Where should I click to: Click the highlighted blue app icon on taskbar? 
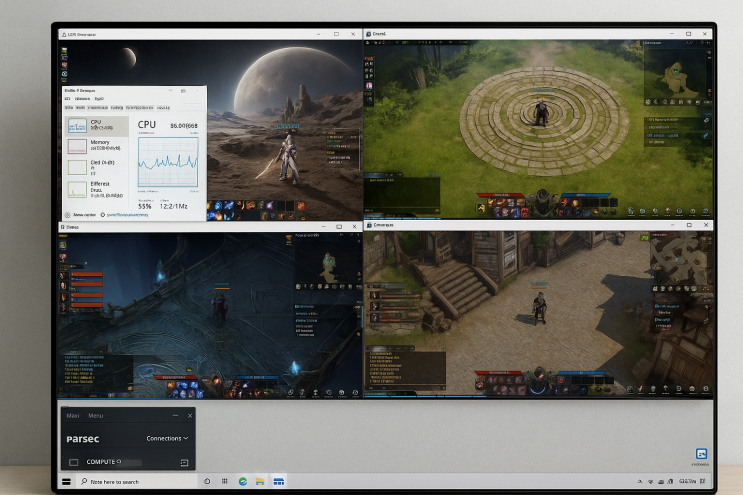[279, 481]
